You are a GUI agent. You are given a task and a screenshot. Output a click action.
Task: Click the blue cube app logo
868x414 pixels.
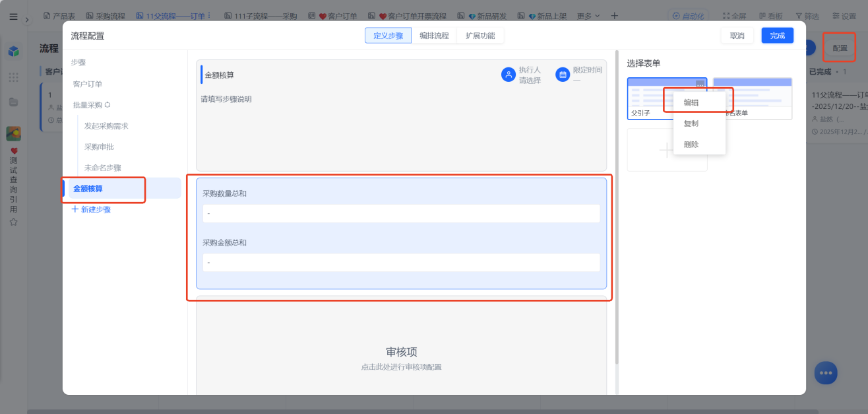pyautogui.click(x=13, y=52)
